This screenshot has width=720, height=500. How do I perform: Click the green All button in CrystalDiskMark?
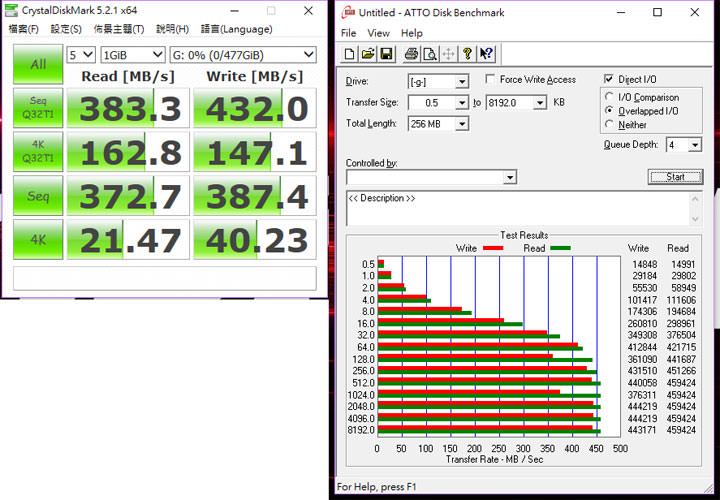coord(38,64)
